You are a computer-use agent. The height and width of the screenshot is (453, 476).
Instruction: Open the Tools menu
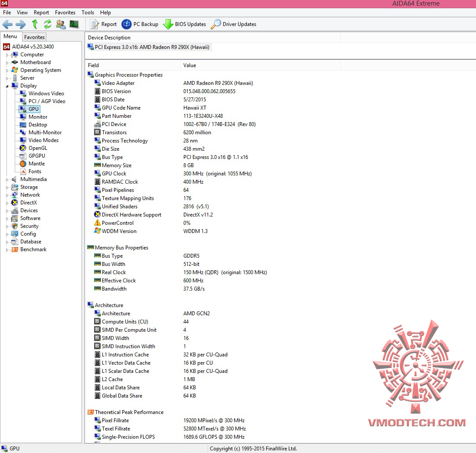(x=88, y=13)
